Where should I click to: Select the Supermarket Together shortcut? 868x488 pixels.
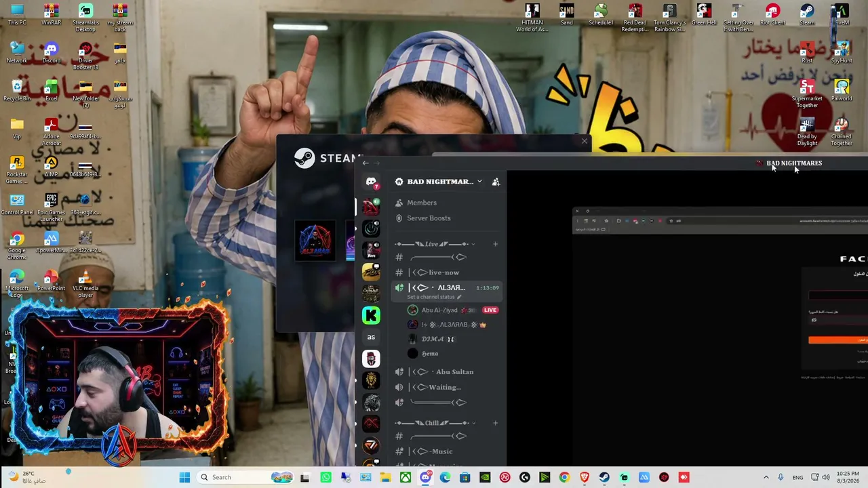click(807, 94)
